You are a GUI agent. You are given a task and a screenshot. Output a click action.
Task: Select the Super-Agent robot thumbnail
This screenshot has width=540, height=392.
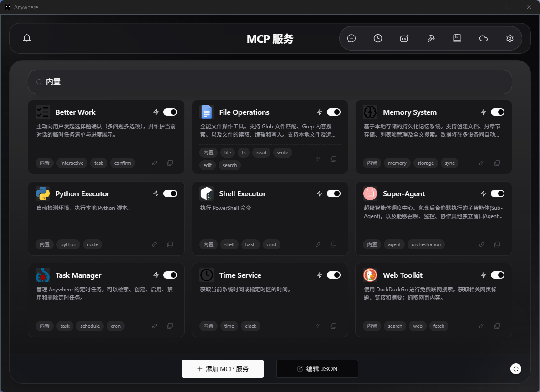(370, 193)
